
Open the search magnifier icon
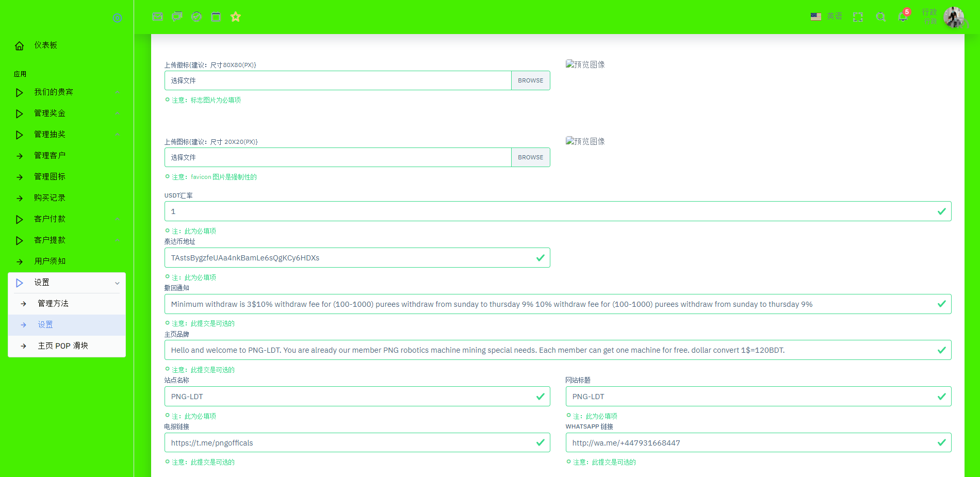881,17
